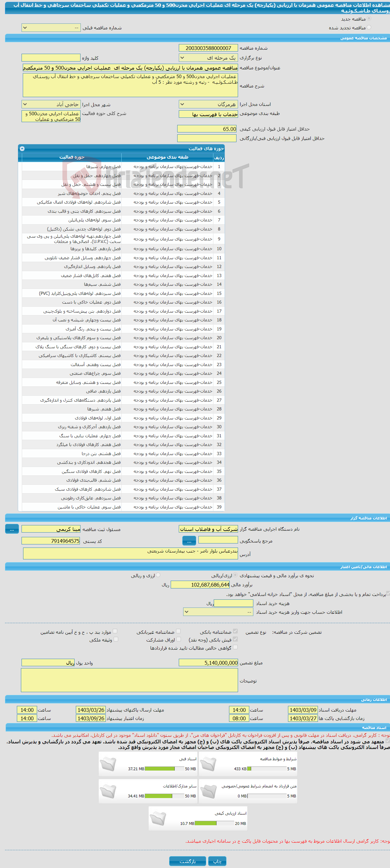Click the executing agency field (شرکت آب و فاضلاب)
Image resolution: width=390 pixels, height=868 pixels.
208,529
